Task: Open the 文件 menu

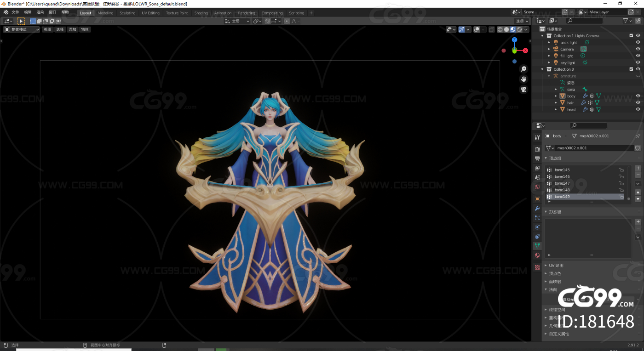Action: point(15,12)
